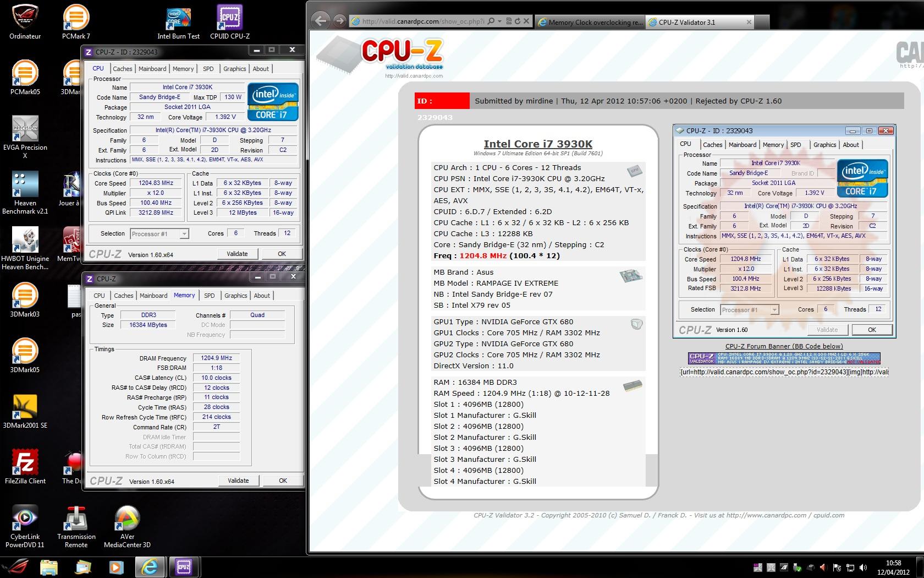Click Validate in Memory CPU-Z window
This screenshot has width=924, height=578.
[x=238, y=481]
